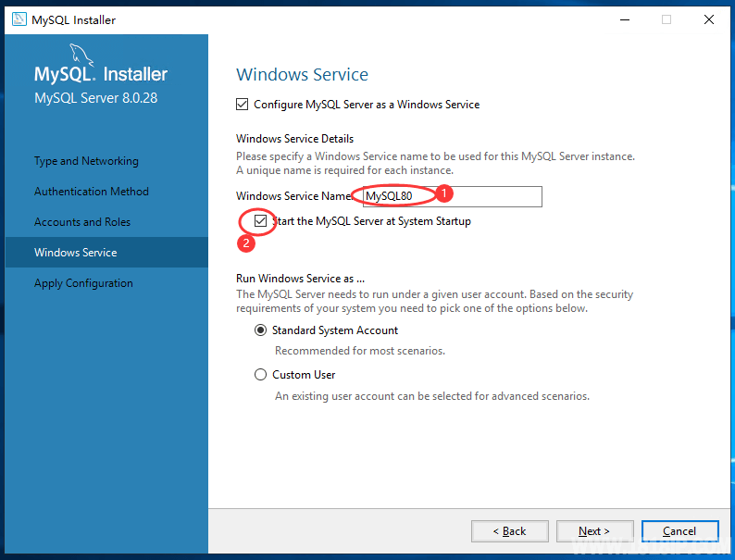
Task: Close the MySQL Installer window
Action: click(x=709, y=19)
